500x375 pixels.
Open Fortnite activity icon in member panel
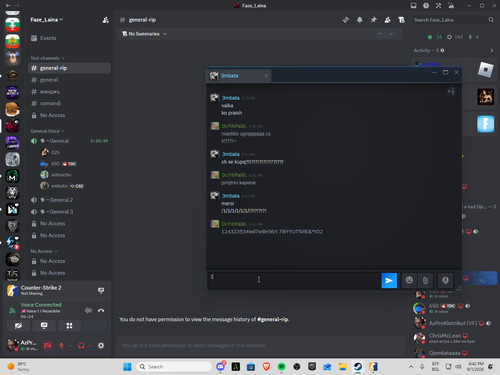(x=485, y=124)
